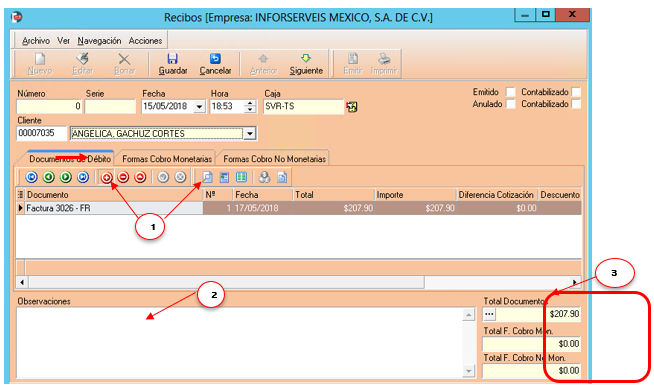
Task: Go to previous row green arrow
Action: point(49,177)
